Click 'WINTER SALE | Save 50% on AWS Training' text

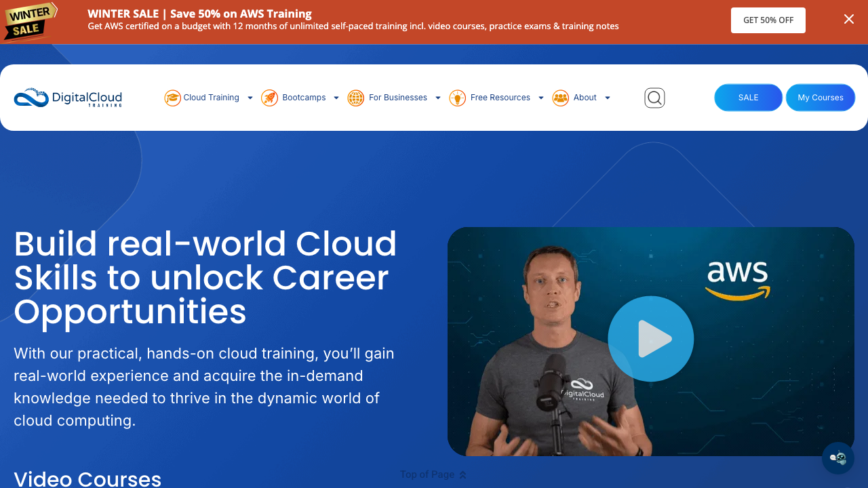tap(199, 14)
